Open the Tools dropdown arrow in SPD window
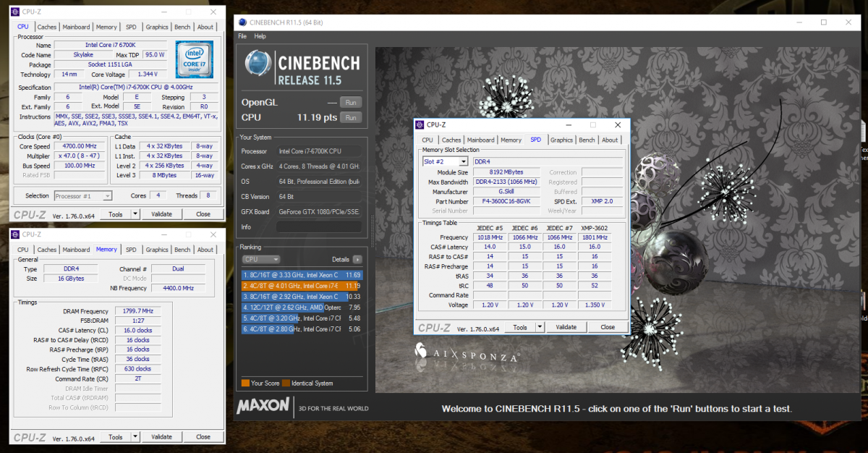The width and height of the screenshot is (868, 453). 540,327
